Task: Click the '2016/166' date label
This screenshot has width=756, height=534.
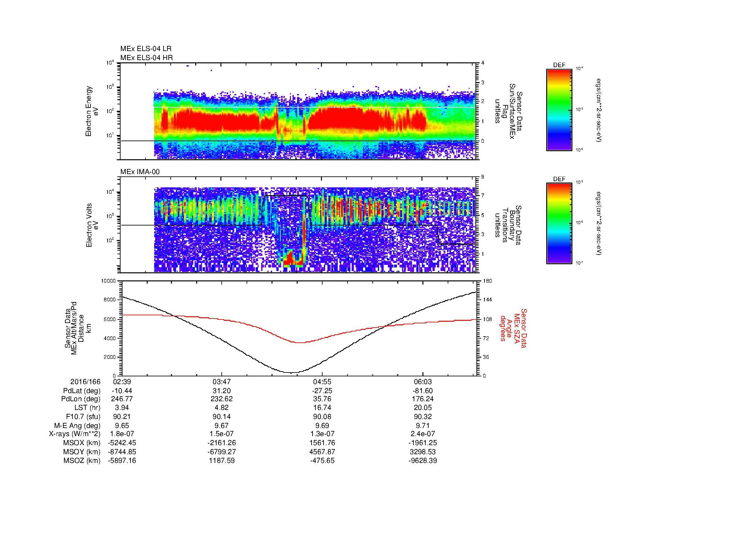Action: [85, 382]
